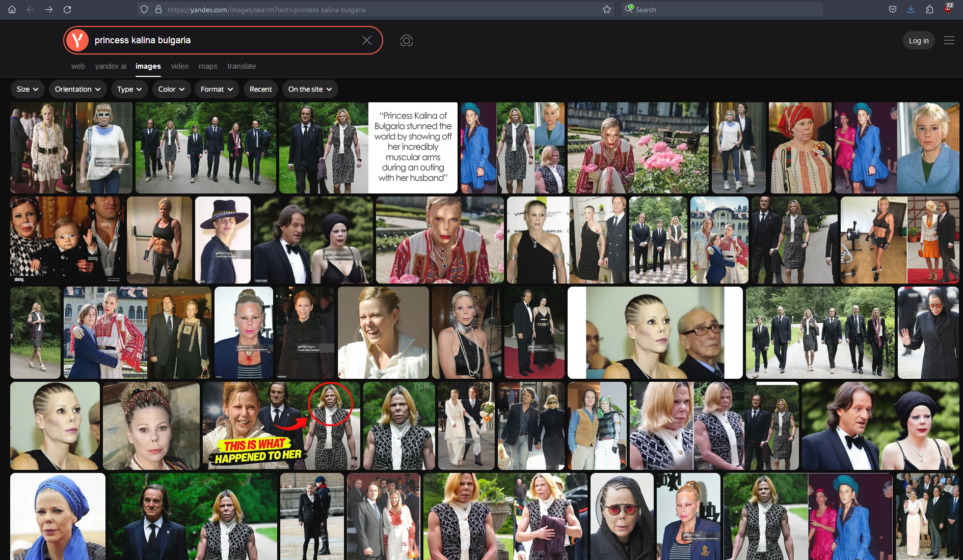
Task: Open the laughing blonde woman in white thumbnail
Action: [383, 332]
